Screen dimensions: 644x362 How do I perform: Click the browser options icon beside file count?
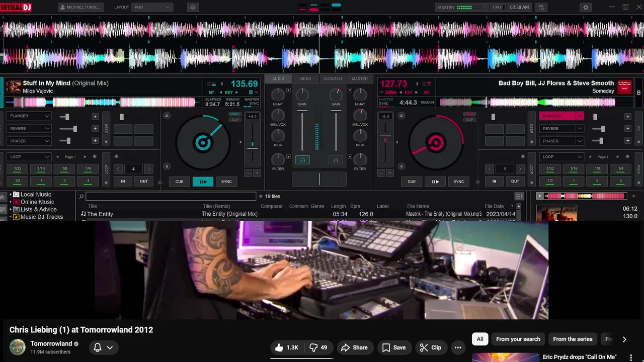click(519, 196)
